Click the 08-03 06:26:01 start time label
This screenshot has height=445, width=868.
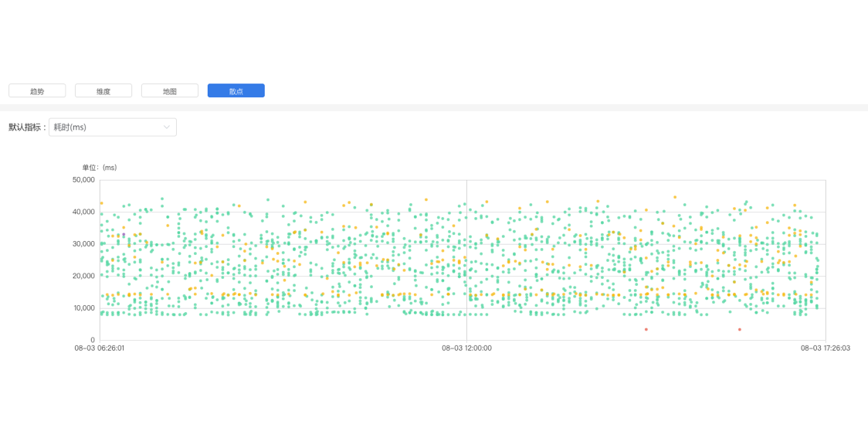(100, 348)
